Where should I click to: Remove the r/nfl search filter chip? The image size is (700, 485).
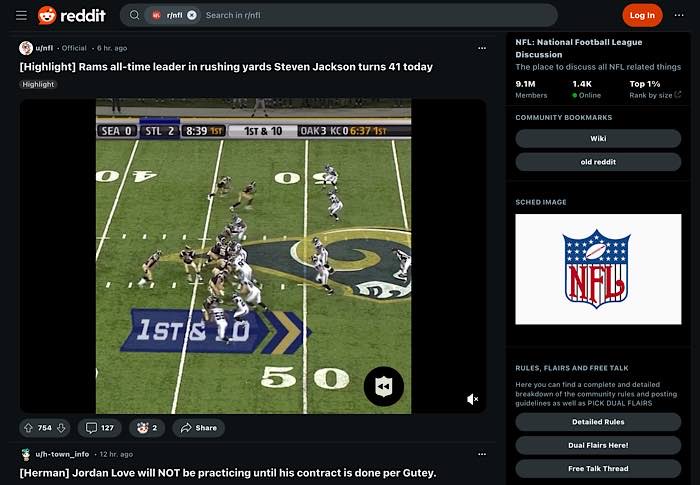192,15
